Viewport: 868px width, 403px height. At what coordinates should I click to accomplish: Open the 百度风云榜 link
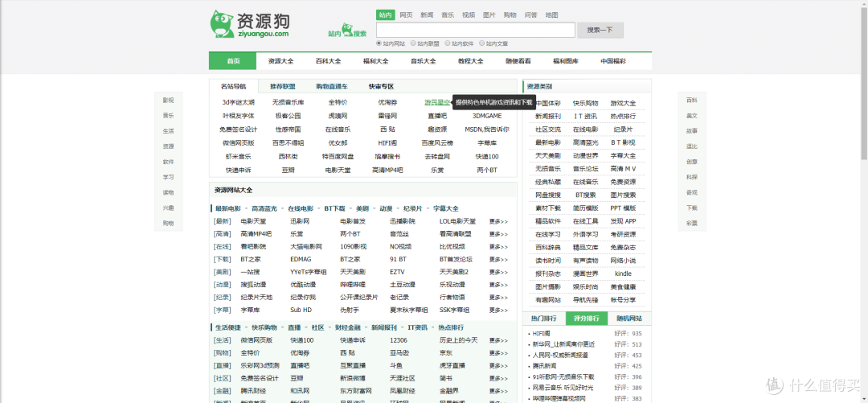(437, 142)
